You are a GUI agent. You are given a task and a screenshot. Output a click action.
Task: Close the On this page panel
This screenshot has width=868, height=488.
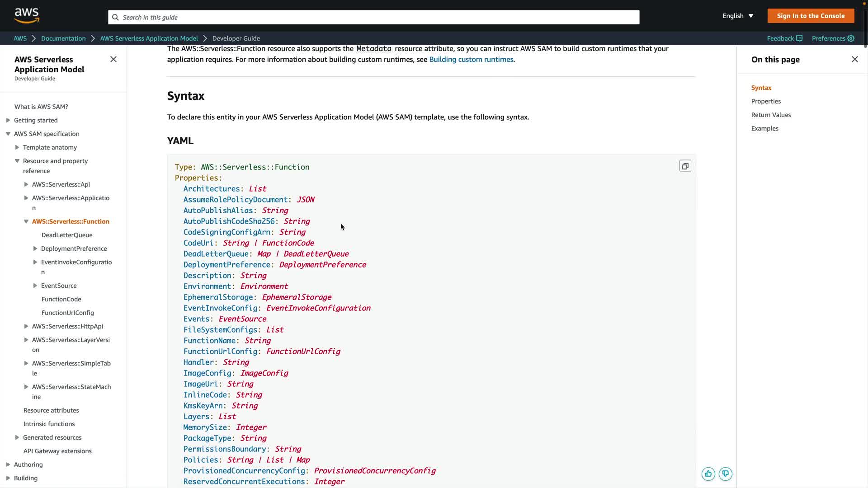point(854,59)
